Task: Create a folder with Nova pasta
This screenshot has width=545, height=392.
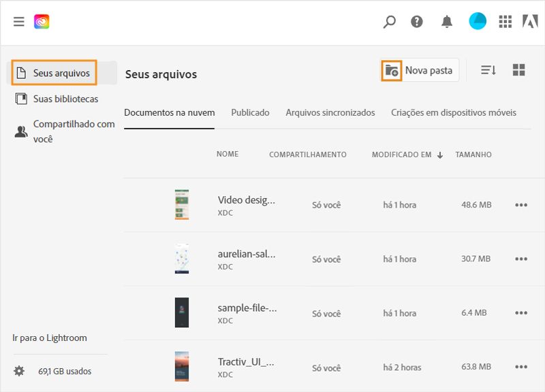Action: click(x=419, y=69)
